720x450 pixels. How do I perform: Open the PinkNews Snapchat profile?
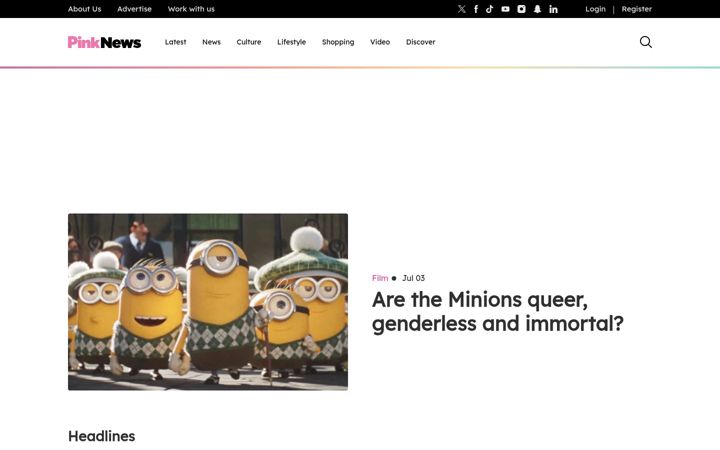tap(537, 9)
